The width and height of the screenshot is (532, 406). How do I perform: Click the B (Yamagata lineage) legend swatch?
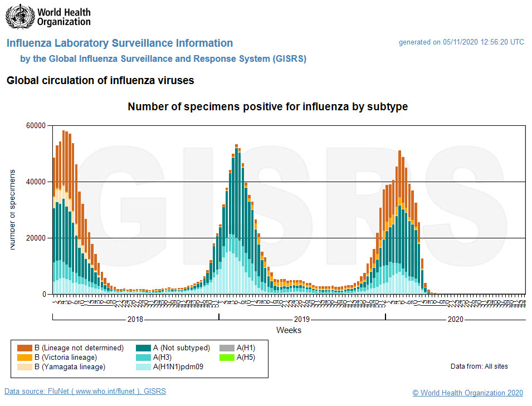[25, 367]
